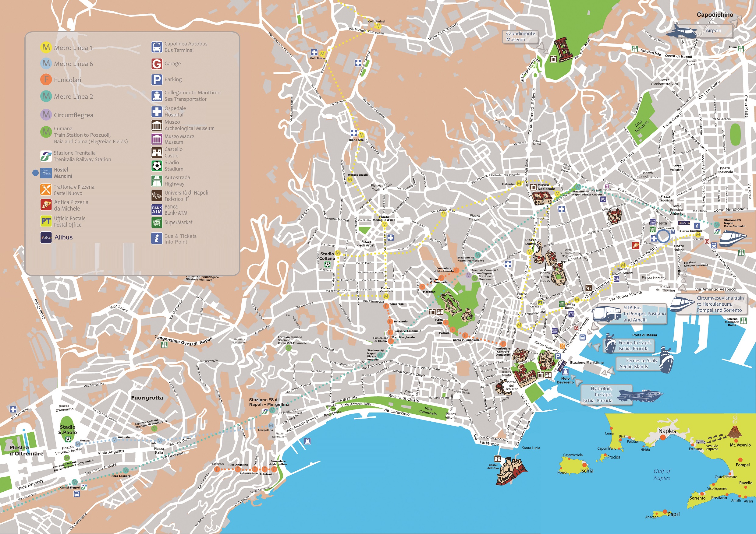Select the 'Gulf of Naples' text in inset map
Image resolution: width=756 pixels, height=534 pixels.
coord(662,474)
